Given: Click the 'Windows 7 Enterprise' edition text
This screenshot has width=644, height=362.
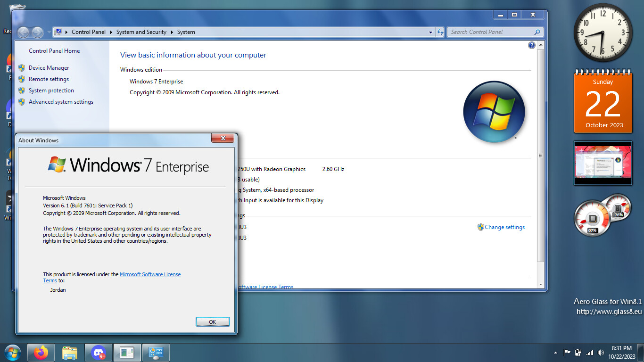Looking at the screenshot, I should coord(157,82).
